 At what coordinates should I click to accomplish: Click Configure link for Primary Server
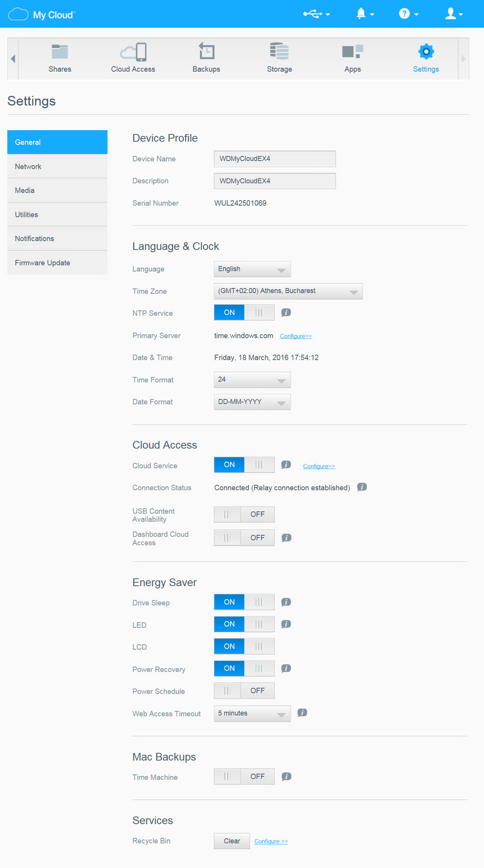[x=296, y=336]
